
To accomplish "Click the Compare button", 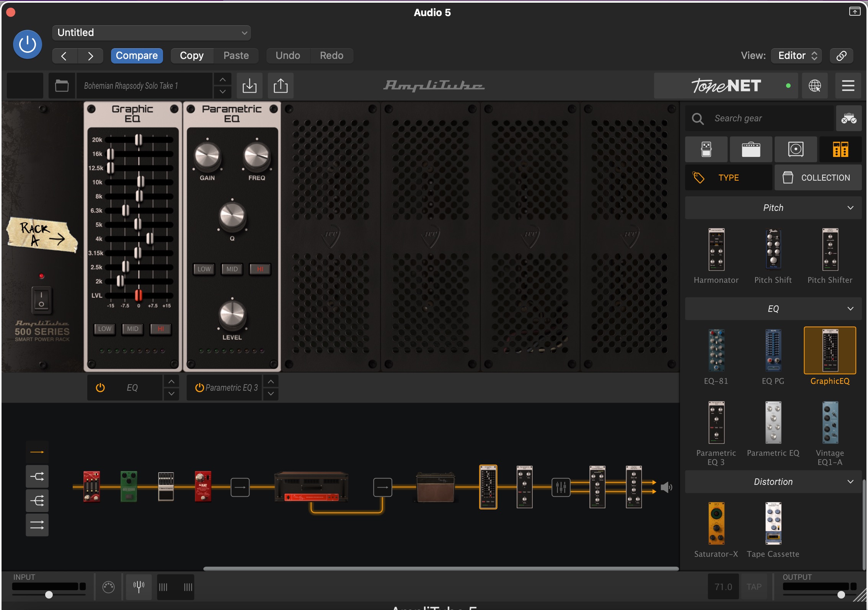I will [x=137, y=56].
